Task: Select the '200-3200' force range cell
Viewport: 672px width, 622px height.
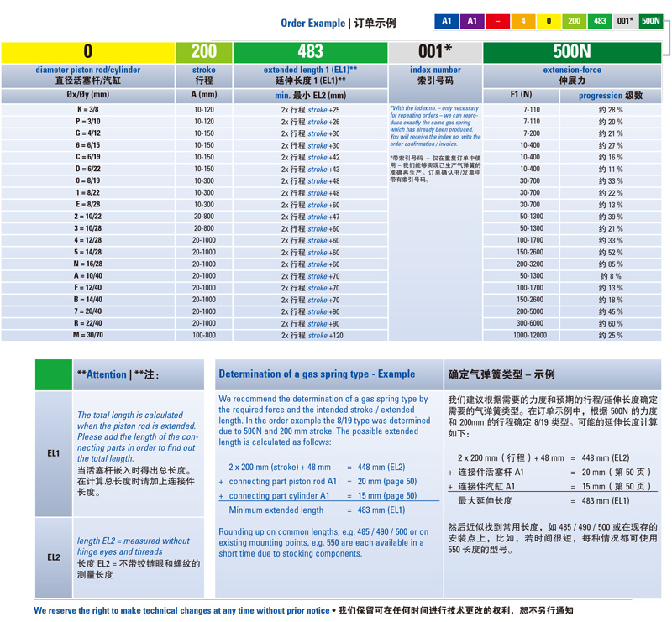Action: 521,264
